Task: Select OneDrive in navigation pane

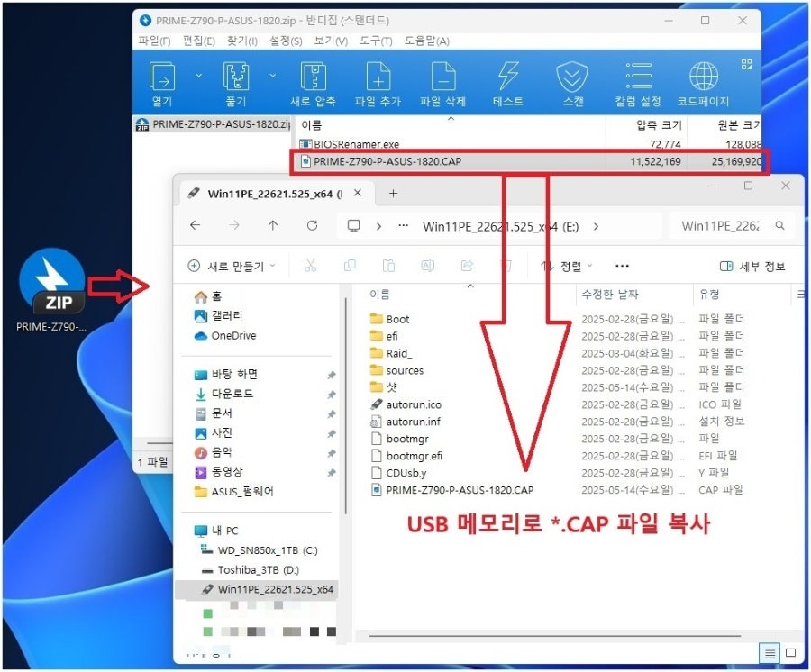Action: tap(225, 335)
